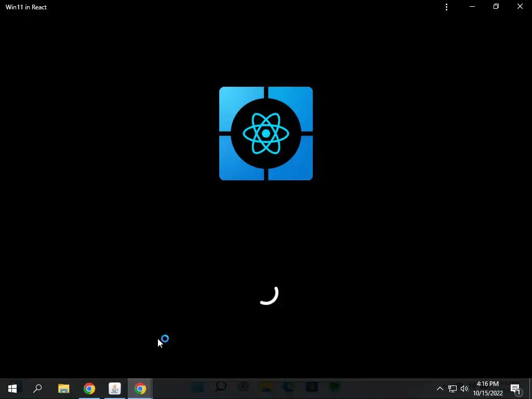Image resolution: width=532 pixels, height=399 pixels.
Task: Open the volume control tray icon
Action: tap(464, 389)
